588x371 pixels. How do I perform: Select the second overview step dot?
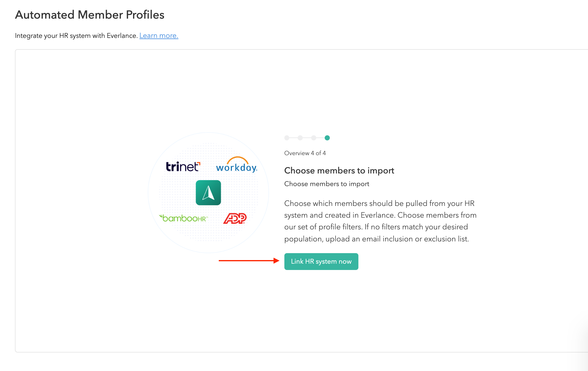tap(300, 138)
